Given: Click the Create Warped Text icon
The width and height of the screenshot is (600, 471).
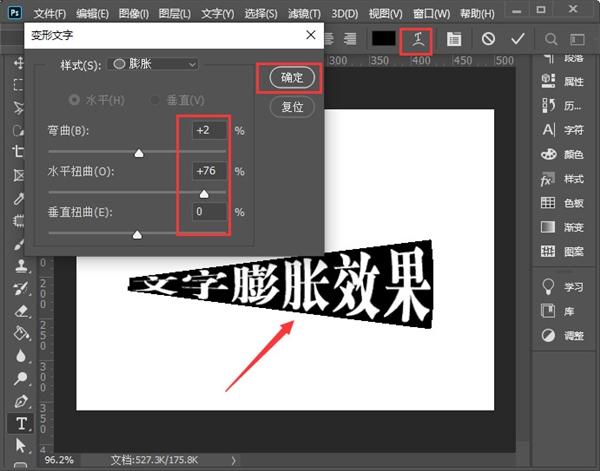Looking at the screenshot, I should click(417, 39).
